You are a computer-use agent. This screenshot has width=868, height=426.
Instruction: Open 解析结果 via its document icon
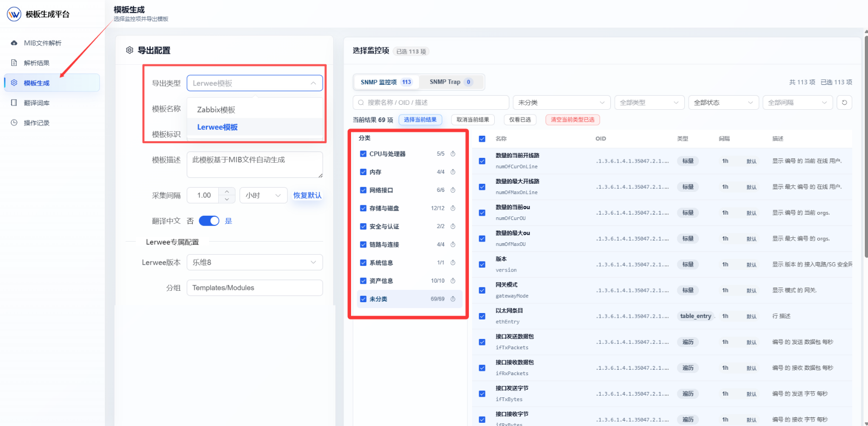14,63
